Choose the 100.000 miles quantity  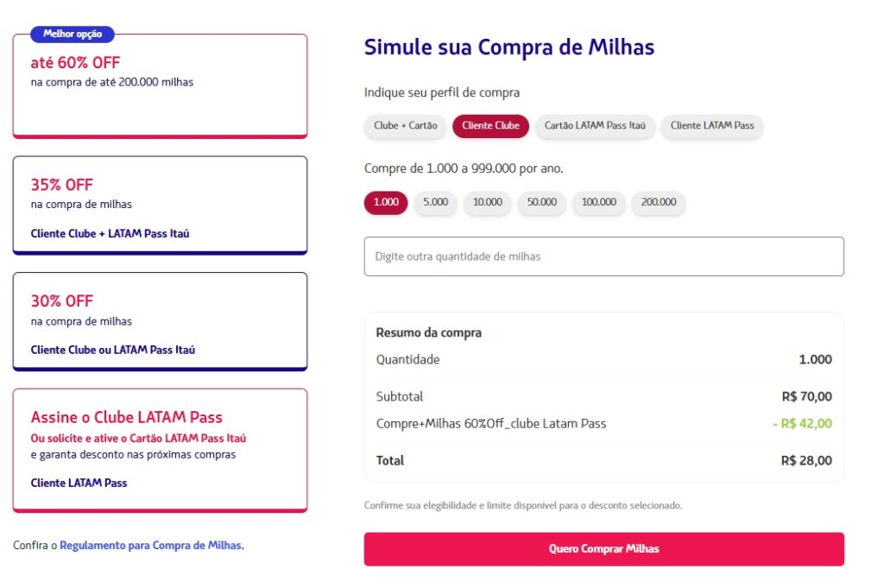coord(598,203)
